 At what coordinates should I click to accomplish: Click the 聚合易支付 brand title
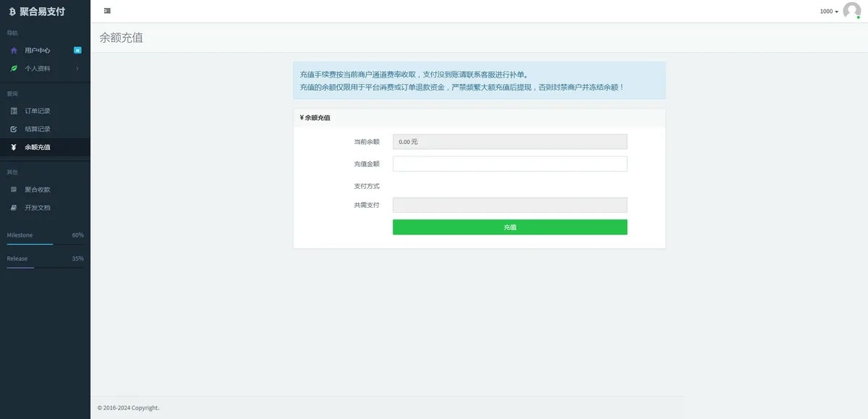click(42, 12)
